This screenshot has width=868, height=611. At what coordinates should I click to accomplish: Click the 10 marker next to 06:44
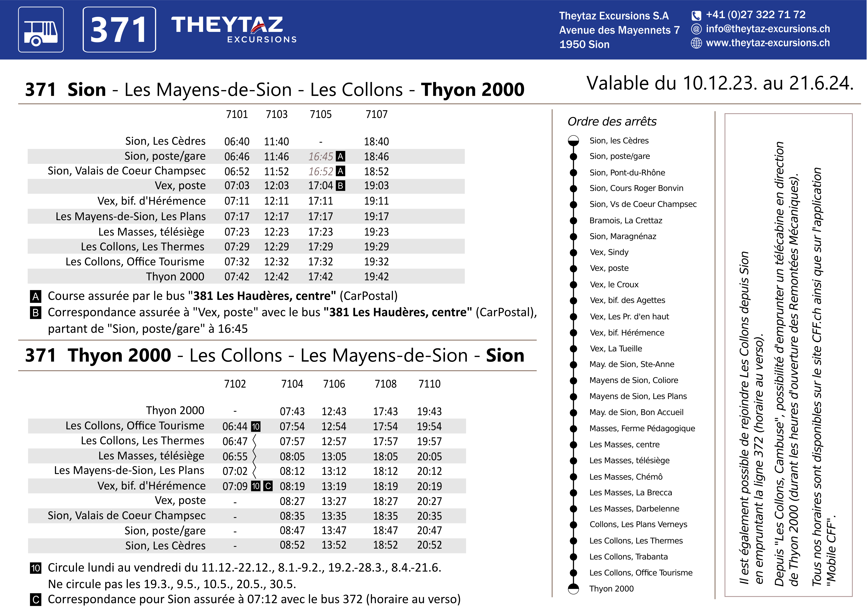coord(256,427)
